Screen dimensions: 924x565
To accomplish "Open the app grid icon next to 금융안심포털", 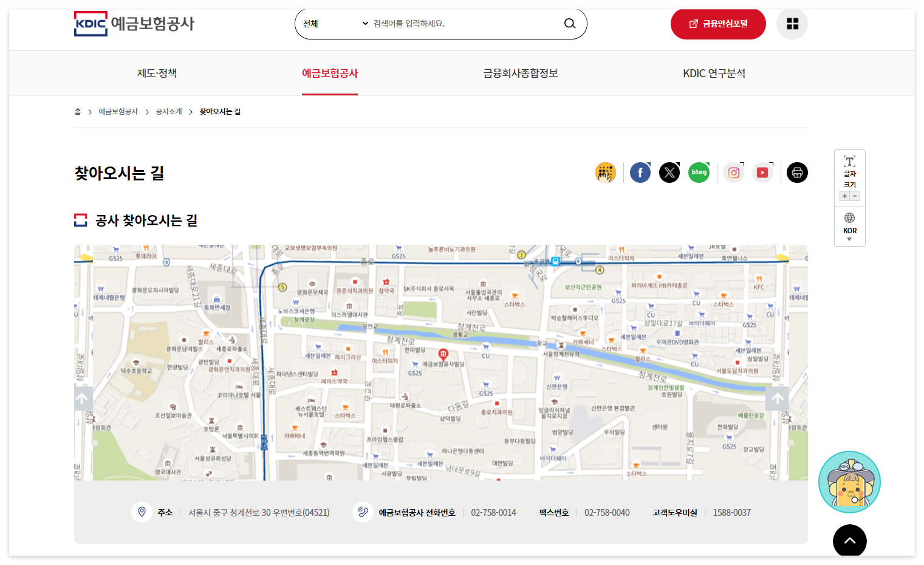I will pyautogui.click(x=792, y=23).
